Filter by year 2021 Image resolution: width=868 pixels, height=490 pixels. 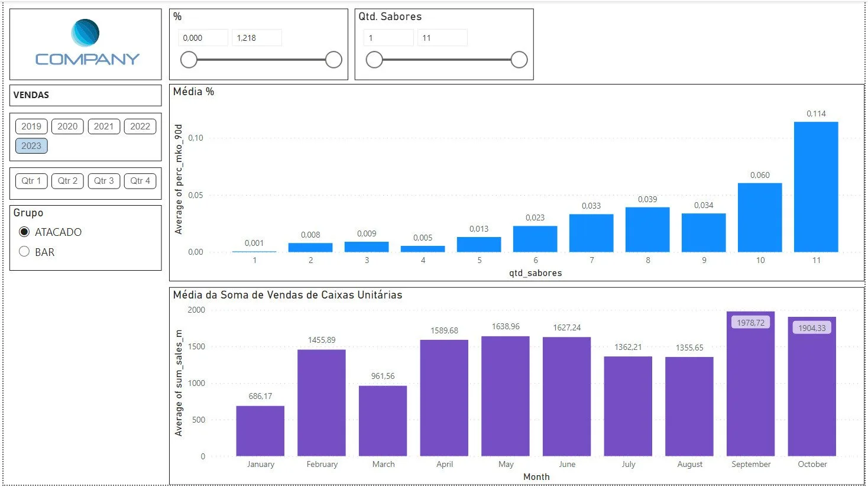(x=103, y=126)
